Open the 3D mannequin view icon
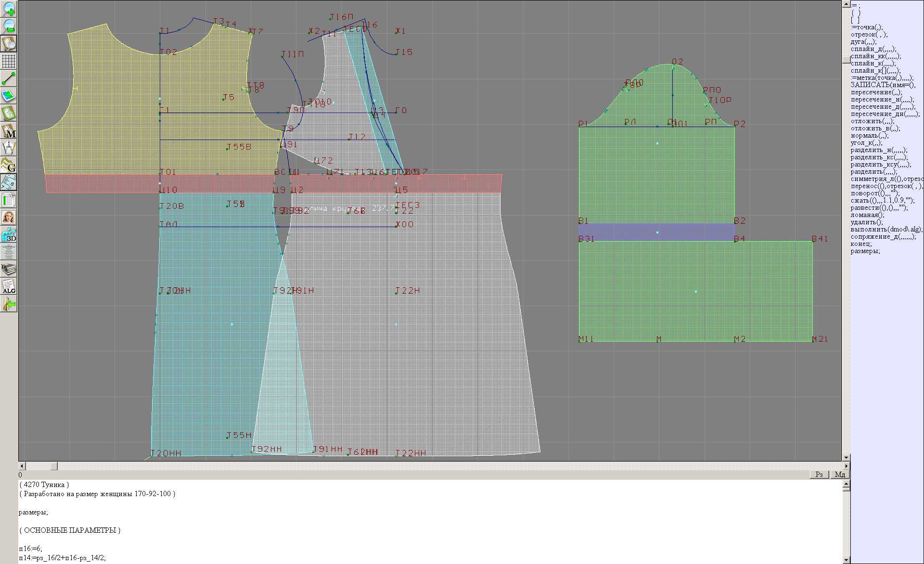The height and width of the screenshot is (564, 924). click(9, 235)
